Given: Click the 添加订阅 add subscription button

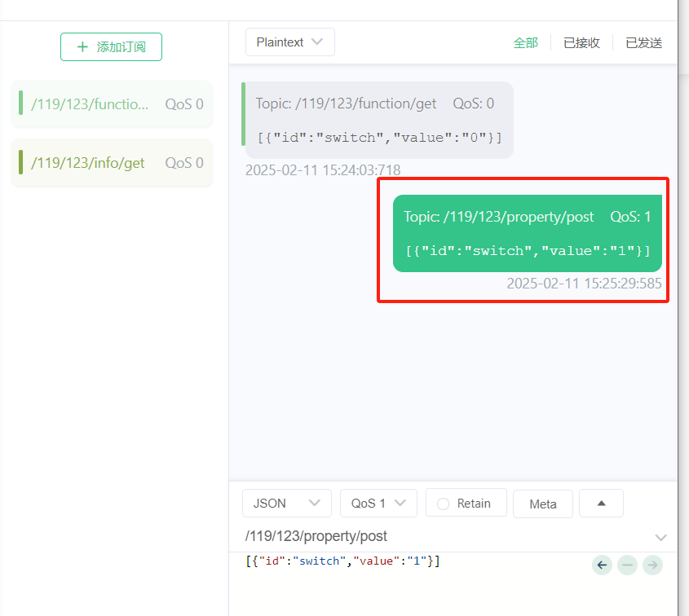Looking at the screenshot, I should [x=111, y=47].
